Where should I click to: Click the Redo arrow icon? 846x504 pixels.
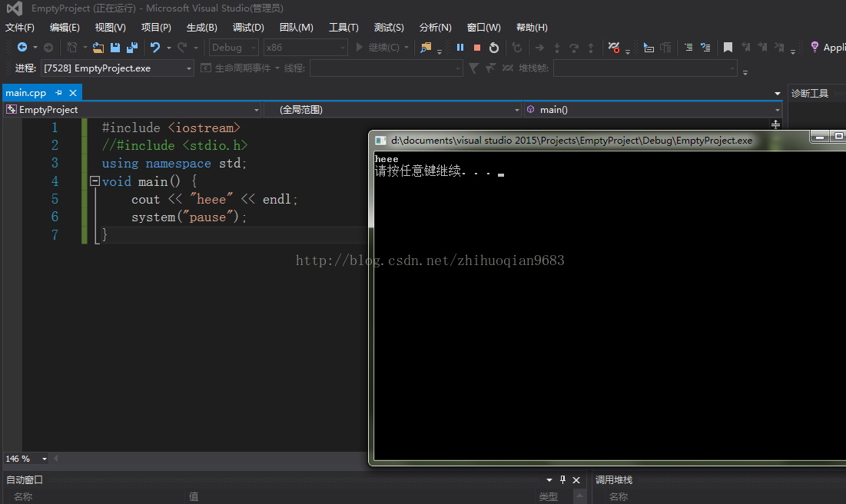point(182,48)
